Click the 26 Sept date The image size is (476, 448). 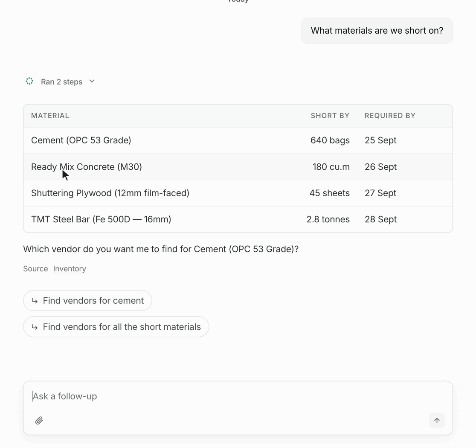[381, 167]
